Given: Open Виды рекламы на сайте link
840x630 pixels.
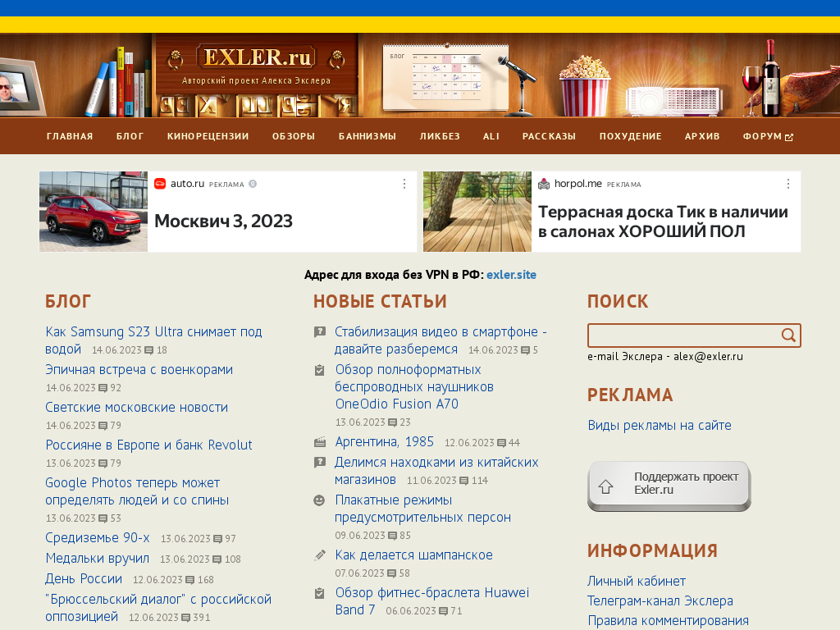Looking at the screenshot, I should (660, 426).
